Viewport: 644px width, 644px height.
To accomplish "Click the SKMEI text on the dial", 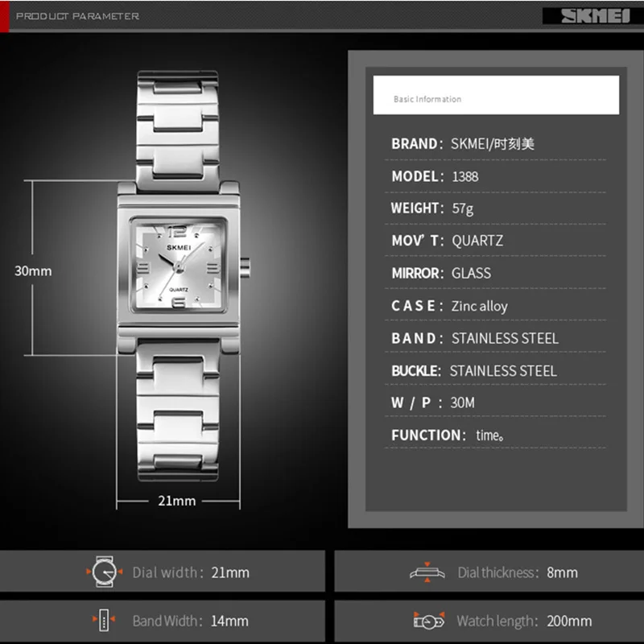I will click(179, 247).
